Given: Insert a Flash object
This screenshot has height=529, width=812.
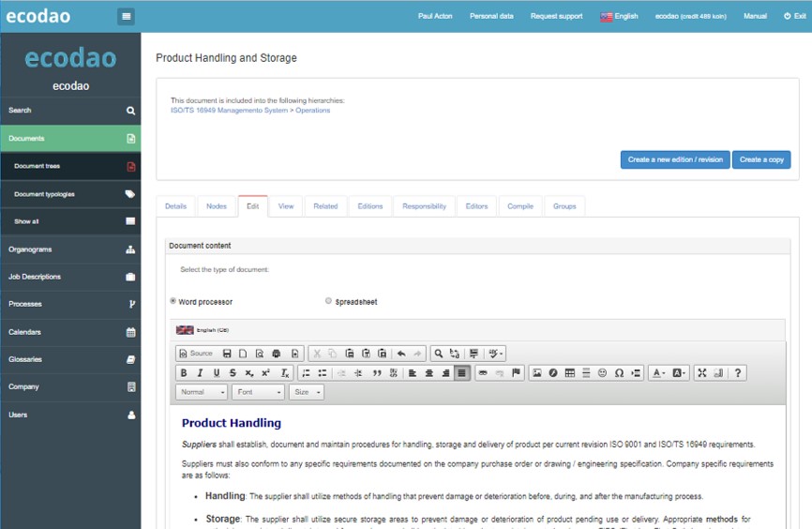Looking at the screenshot, I should click(x=553, y=373).
